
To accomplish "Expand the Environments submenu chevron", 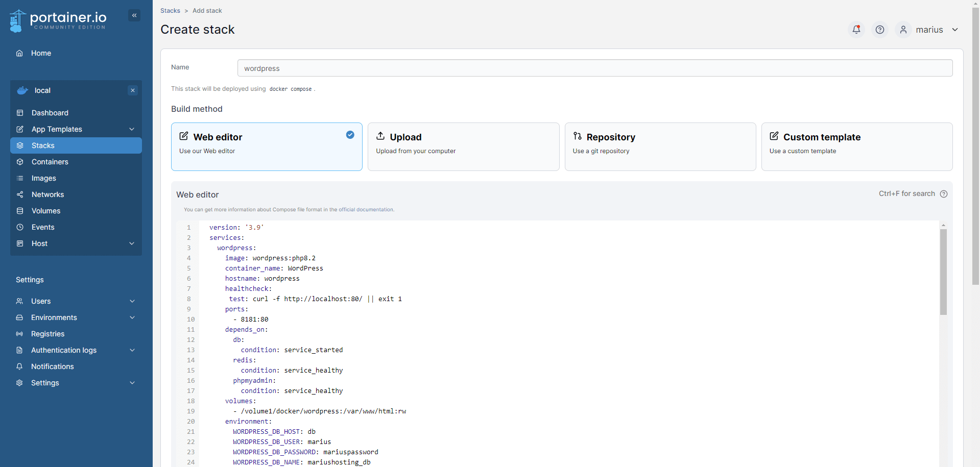I will (x=132, y=317).
